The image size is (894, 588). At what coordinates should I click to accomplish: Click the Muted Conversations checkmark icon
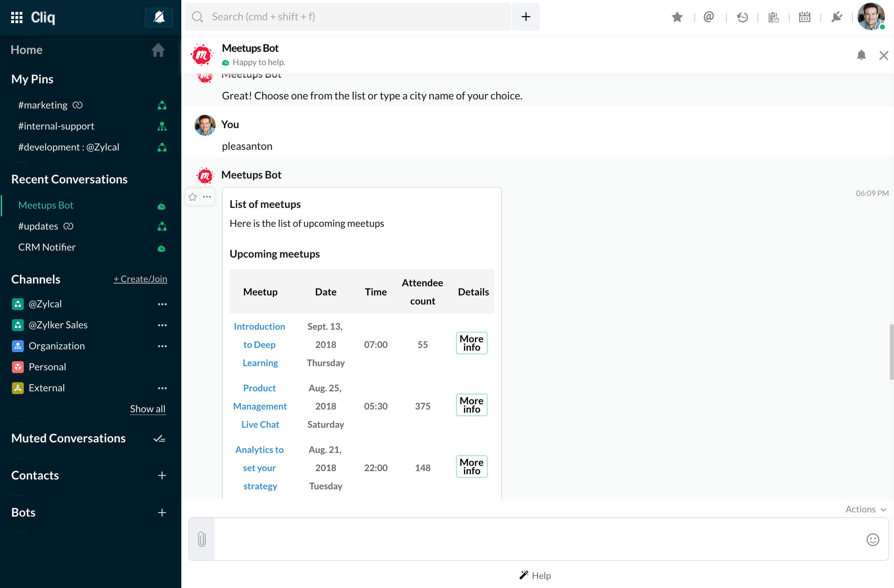click(159, 439)
